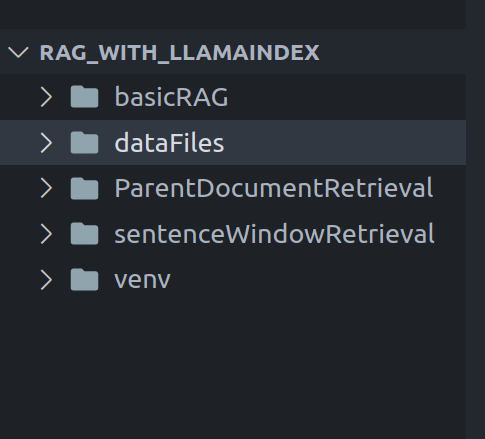Click the basicRAG folder icon

pyautogui.click(x=84, y=97)
